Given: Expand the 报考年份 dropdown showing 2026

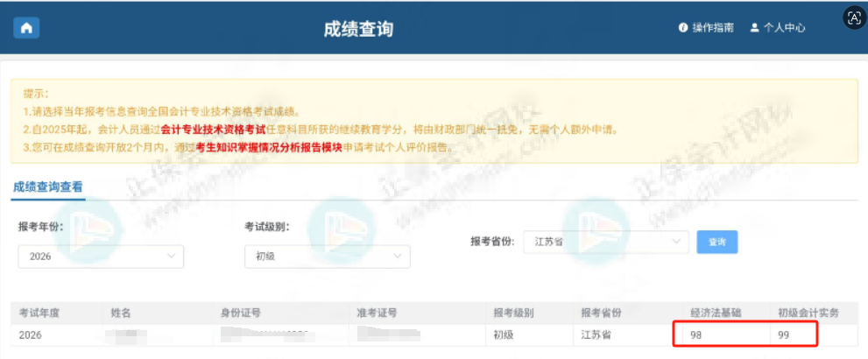Looking at the screenshot, I should tap(101, 257).
